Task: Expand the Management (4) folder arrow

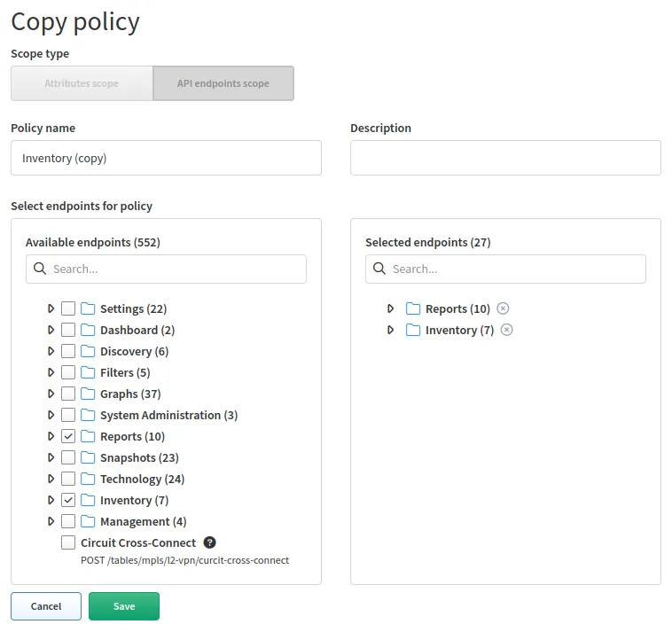Action: (x=51, y=521)
